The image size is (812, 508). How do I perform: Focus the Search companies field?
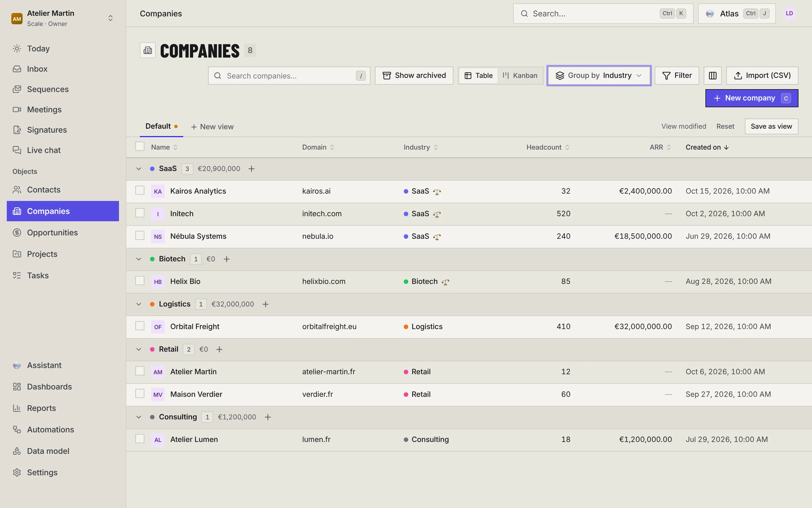(289, 76)
